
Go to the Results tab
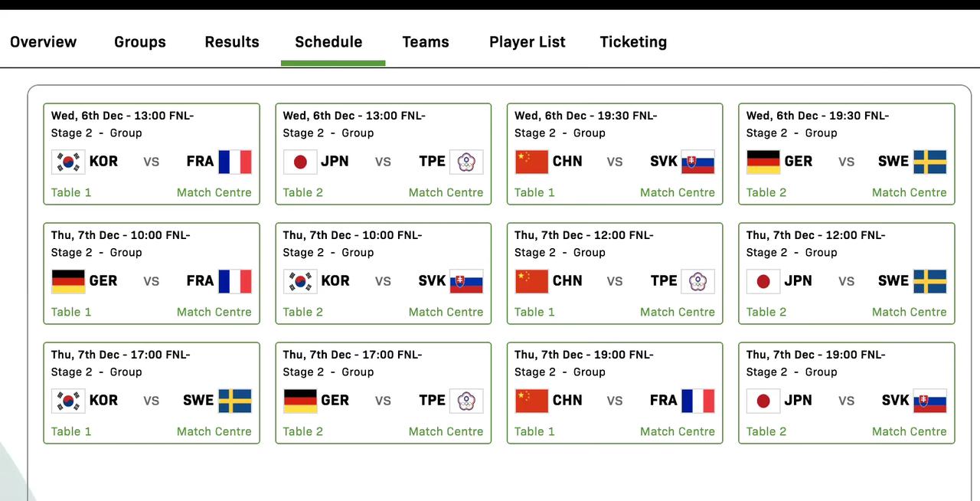click(232, 42)
